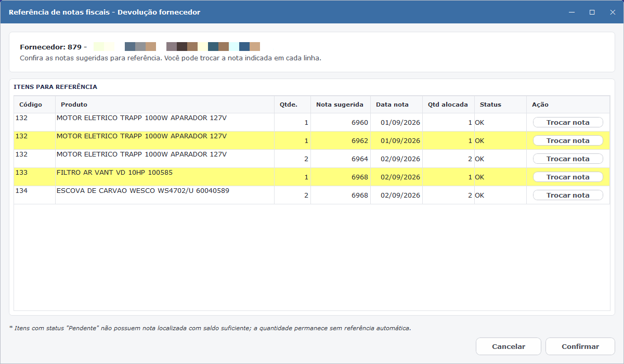624x364 pixels.
Task: Click the Data nota column header
Action: (x=396, y=105)
